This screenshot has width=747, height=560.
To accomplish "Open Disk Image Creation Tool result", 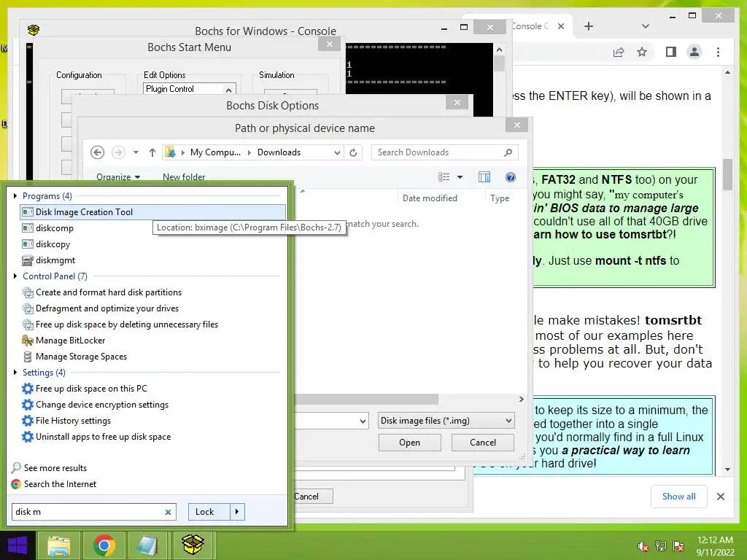I will click(x=152, y=212).
